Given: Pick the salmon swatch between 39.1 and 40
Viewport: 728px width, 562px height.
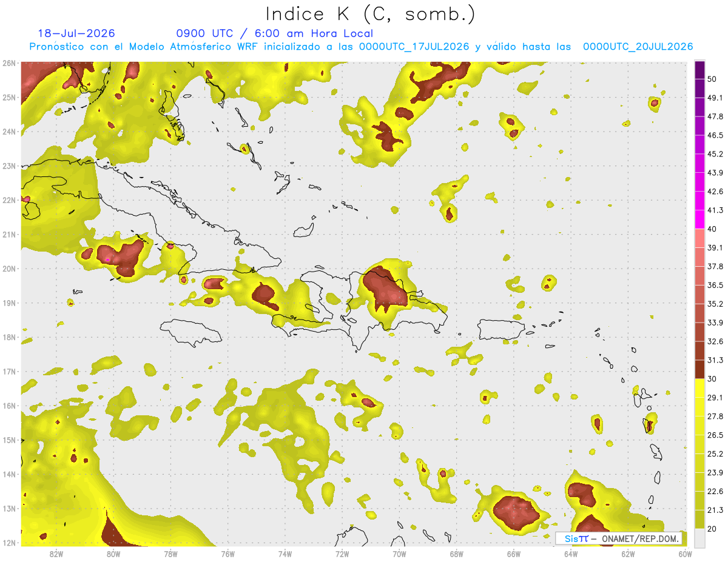Looking at the screenshot, I should coord(699,238).
